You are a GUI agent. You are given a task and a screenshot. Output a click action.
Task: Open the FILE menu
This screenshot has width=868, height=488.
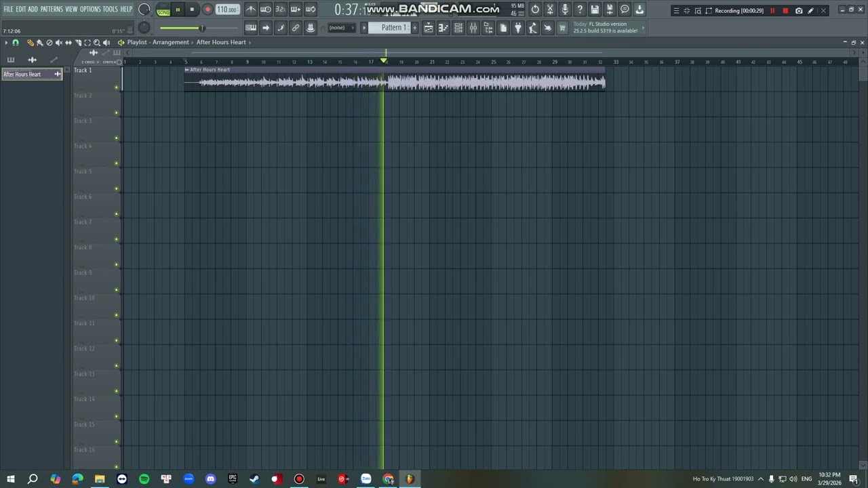pos(8,9)
